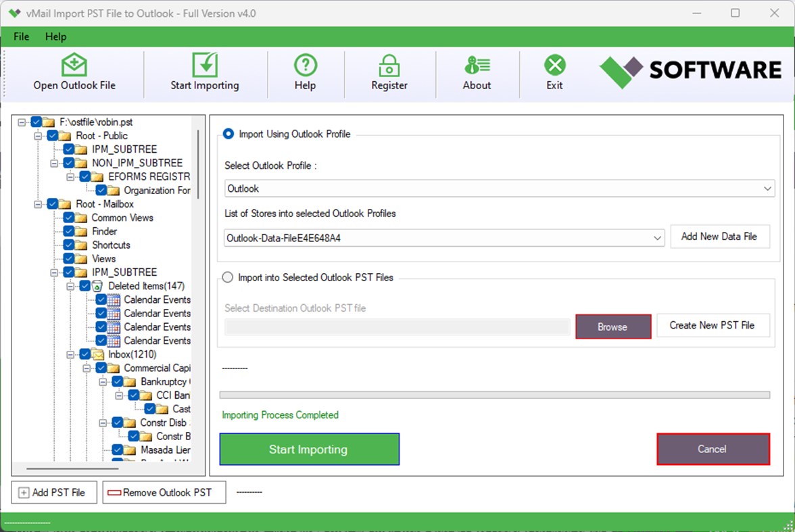The width and height of the screenshot is (795, 532).
Task: Click the Exit icon to quit the application
Action: tap(554, 66)
